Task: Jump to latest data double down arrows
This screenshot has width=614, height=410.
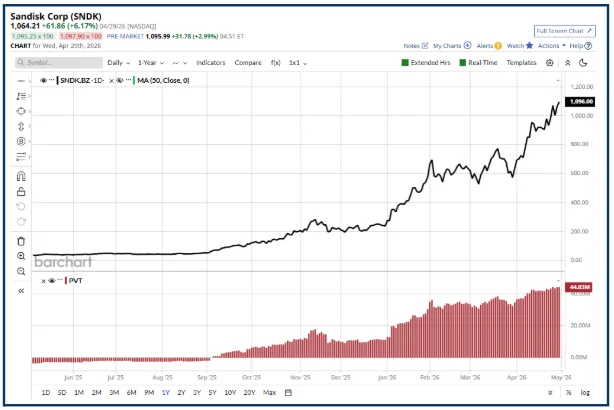Action: coord(550,392)
